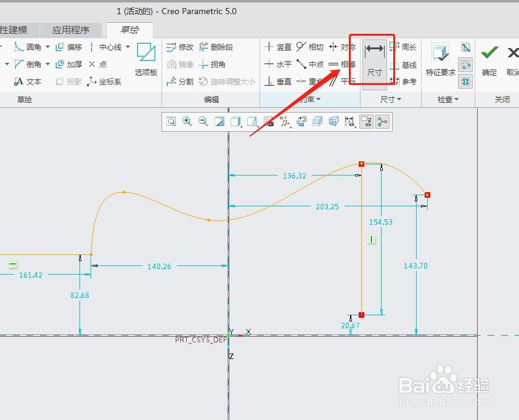The width and height of the screenshot is (519, 420).
Task: Click the 周长 perimeter dimension tool
Action: (x=403, y=47)
